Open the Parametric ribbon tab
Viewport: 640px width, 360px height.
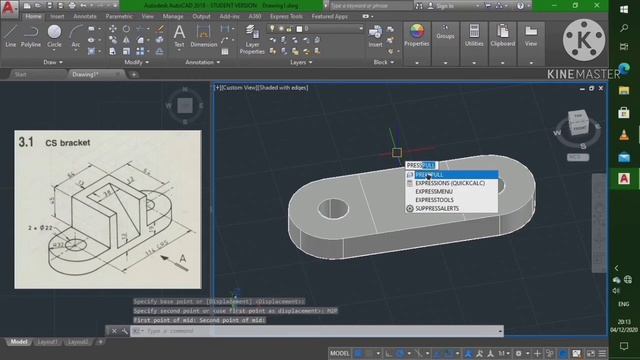(119, 16)
